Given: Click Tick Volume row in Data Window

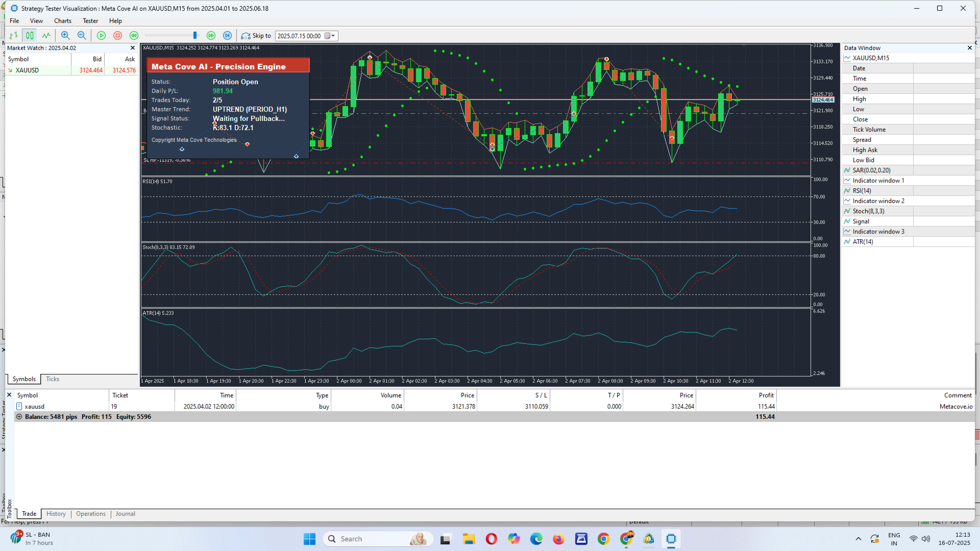Looking at the screenshot, I should click(x=908, y=130).
